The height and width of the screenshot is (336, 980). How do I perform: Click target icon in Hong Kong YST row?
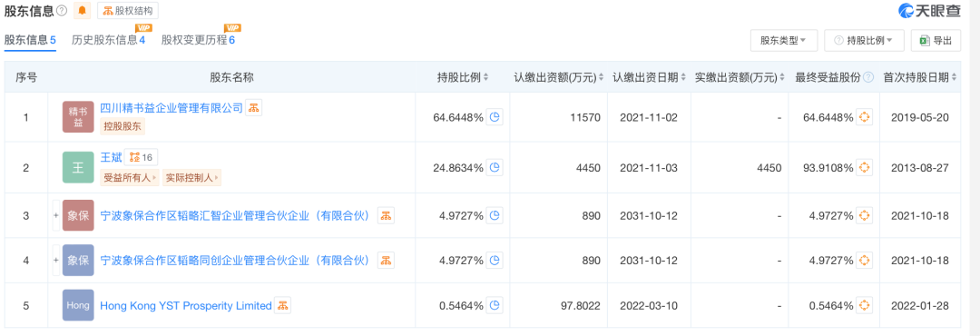tap(864, 305)
